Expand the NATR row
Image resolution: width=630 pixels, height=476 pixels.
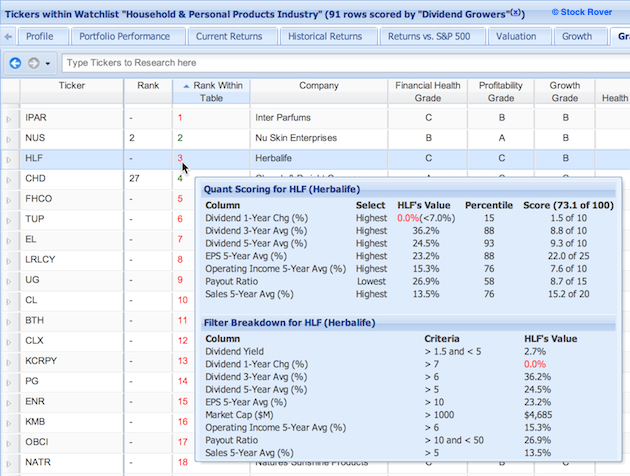coord(9,464)
